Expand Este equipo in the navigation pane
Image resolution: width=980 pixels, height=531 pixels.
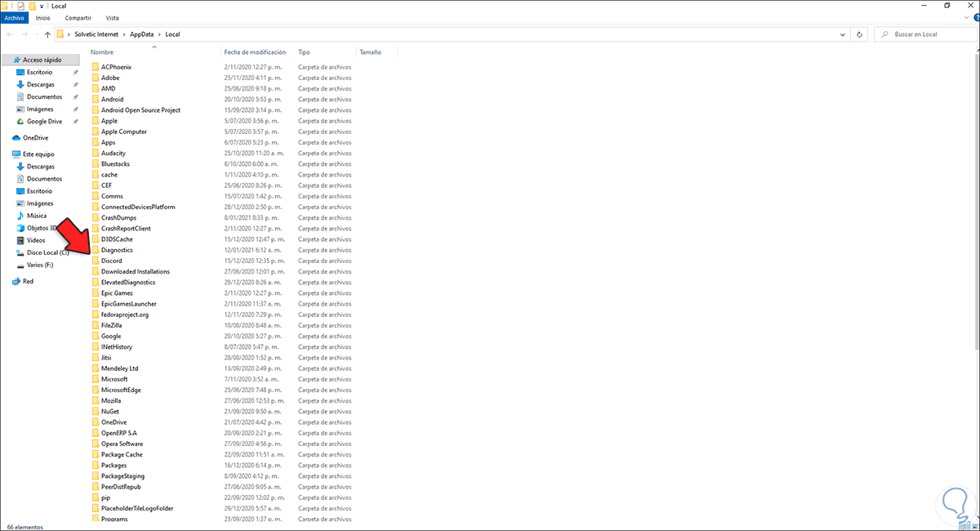pos(7,154)
